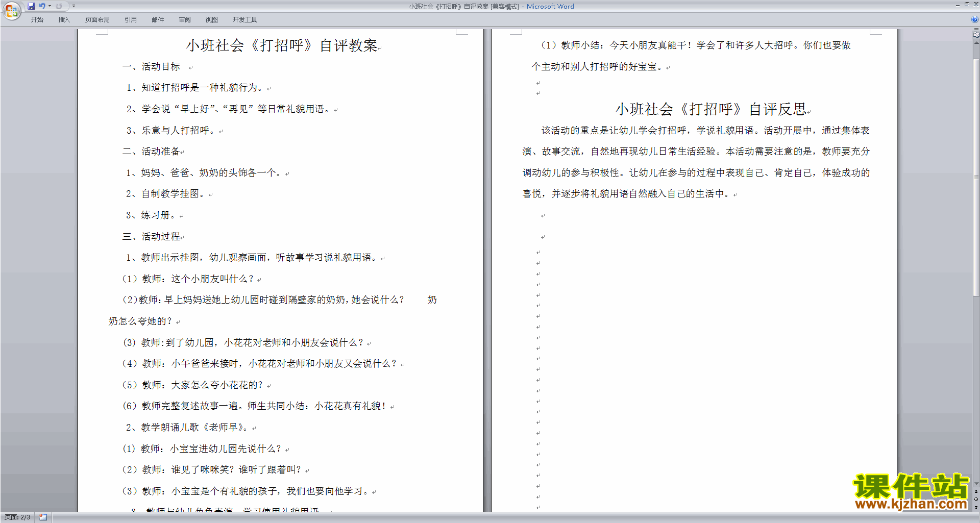Image resolution: width=980 pixels, height=523 pixels.
Task: Click the scrollbar up arrow
Action: (x=976, y=43)
